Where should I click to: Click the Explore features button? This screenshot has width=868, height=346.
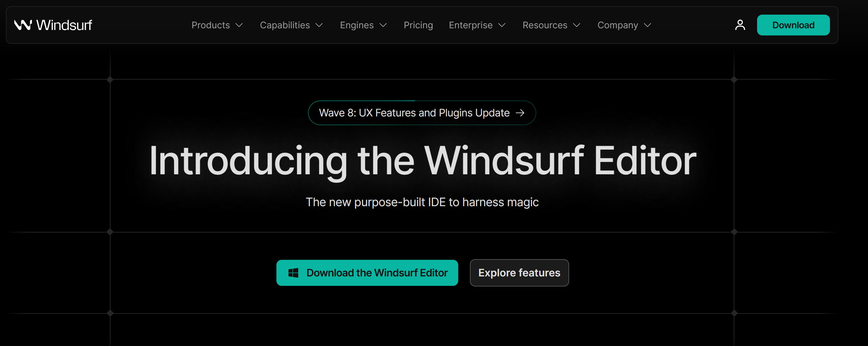click(x=519, y=273)
